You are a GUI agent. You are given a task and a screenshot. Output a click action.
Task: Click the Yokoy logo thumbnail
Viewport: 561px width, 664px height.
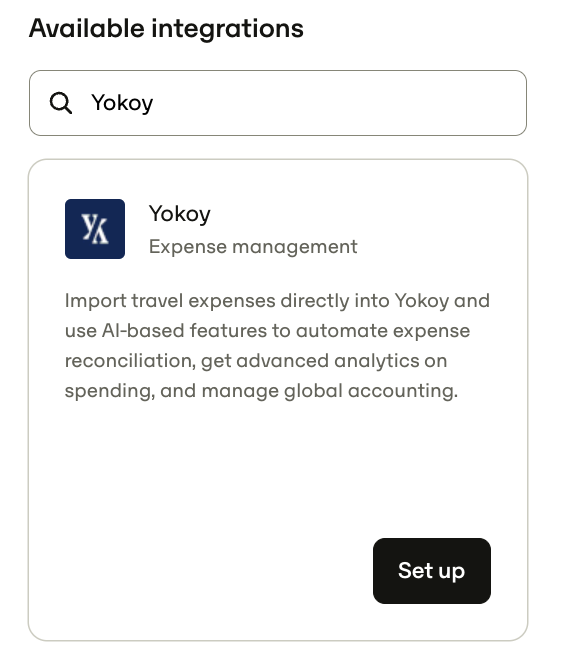[95, 229]
